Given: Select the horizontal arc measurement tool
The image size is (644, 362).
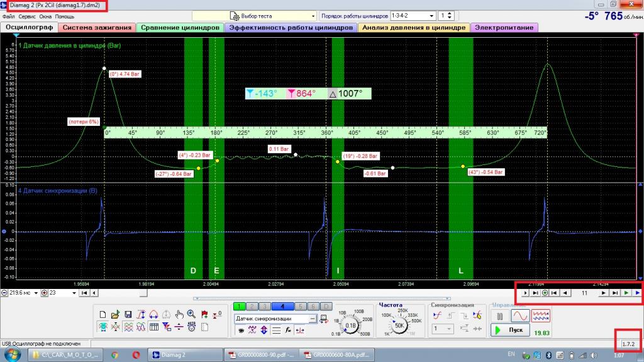Looking at the screenshot, I should tap(153, 315).
